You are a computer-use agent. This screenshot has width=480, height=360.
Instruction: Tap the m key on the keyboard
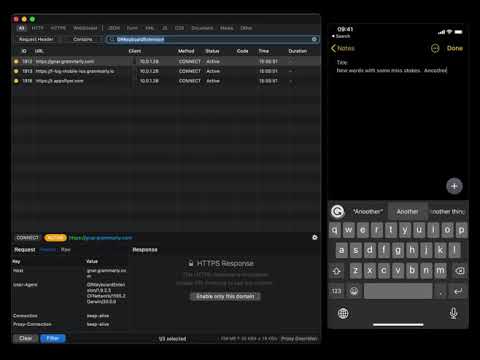(x=440, y=271)
